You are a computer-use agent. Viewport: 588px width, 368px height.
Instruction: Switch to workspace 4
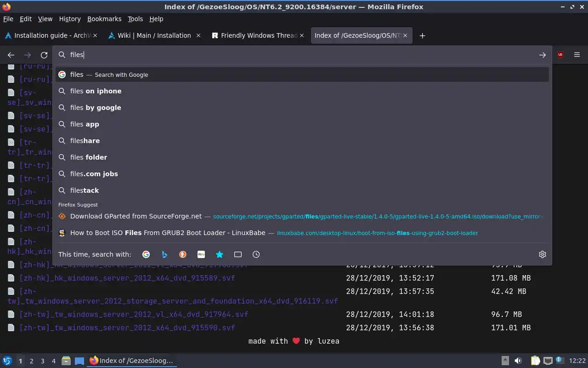[53, 361]
